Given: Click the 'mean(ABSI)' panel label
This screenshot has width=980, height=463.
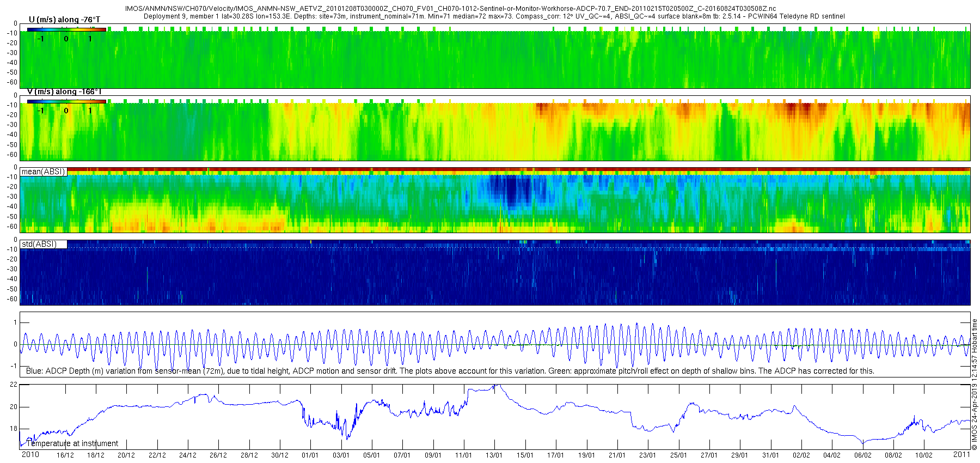Looking at the screenshot, I should click(44, 172).
